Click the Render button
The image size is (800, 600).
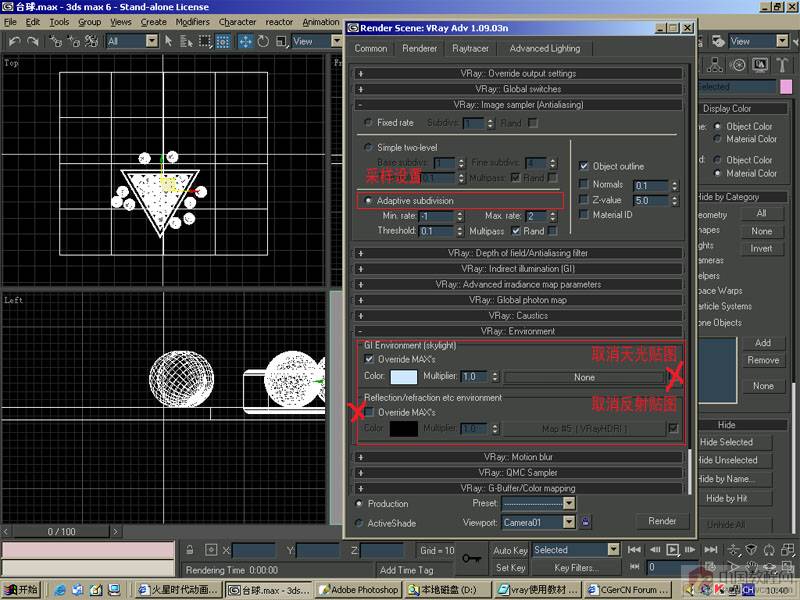click(x=662, y=521)
